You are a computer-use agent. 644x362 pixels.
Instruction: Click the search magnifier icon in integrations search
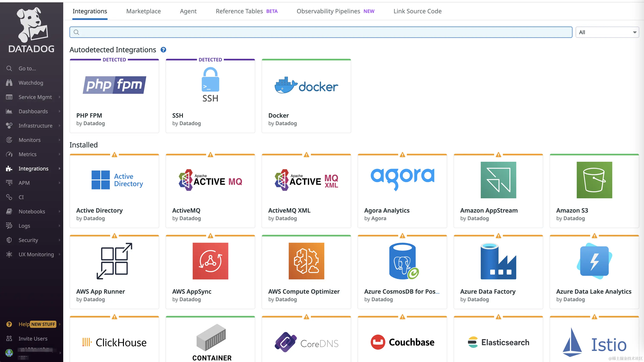tap(76, 32)
